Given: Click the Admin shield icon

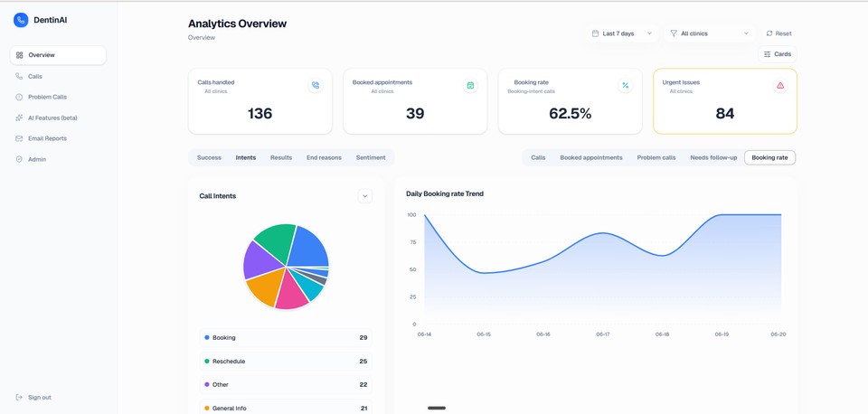Looking at the screenshot, I should (x=19, y=159).
